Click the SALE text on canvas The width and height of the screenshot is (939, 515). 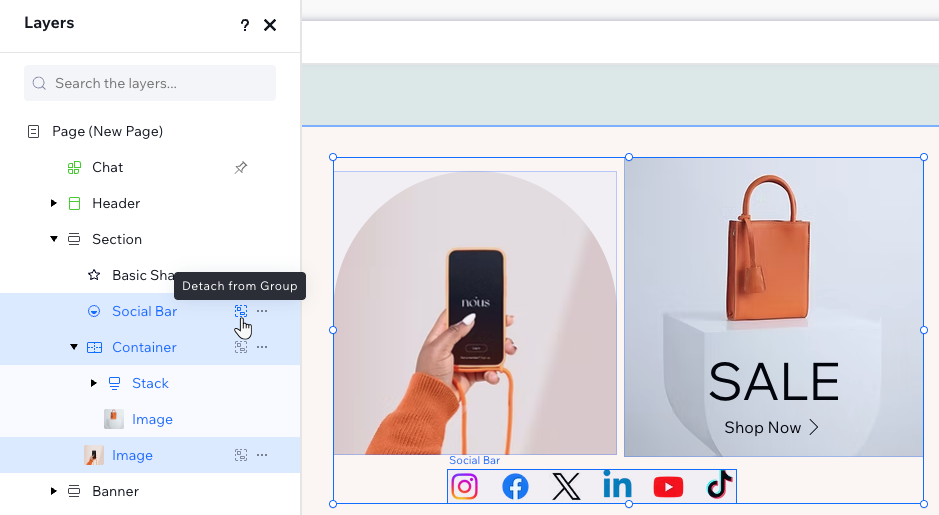pos(774,381)
